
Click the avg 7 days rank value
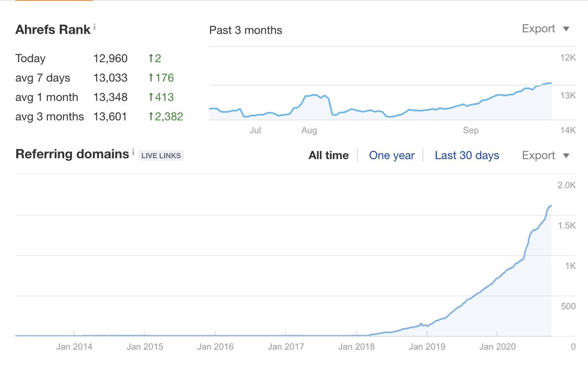110,78
